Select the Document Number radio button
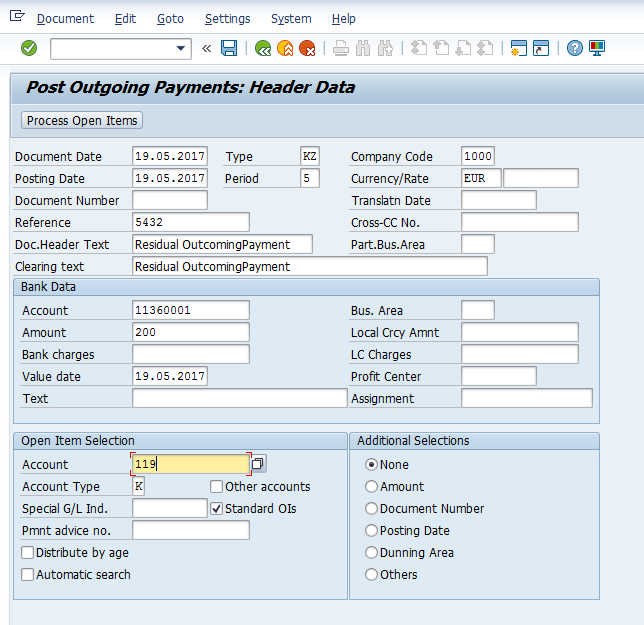Image resolution: width=644 pixels, height=625 pixels. [x=372, y=509]
